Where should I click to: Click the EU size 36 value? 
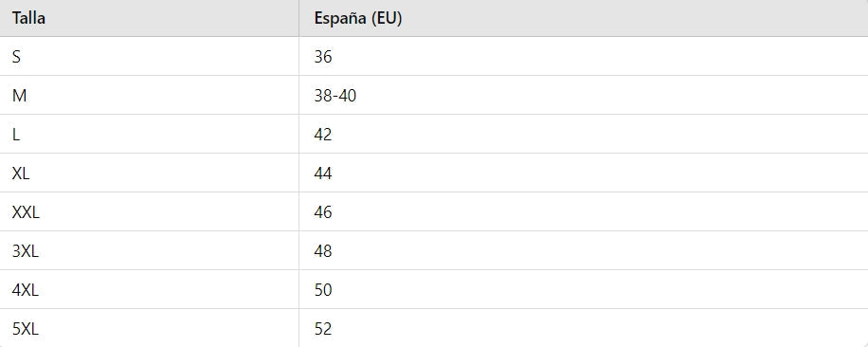point(323,57)
